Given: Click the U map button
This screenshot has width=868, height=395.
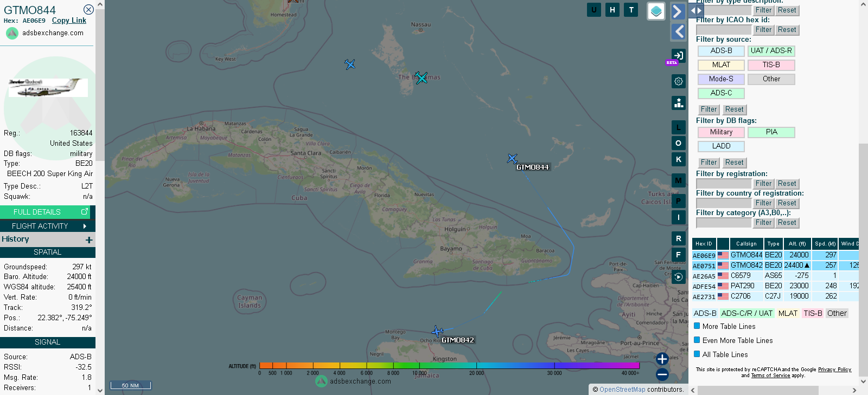Looking at the screenshot, I should tap(594, 10).
